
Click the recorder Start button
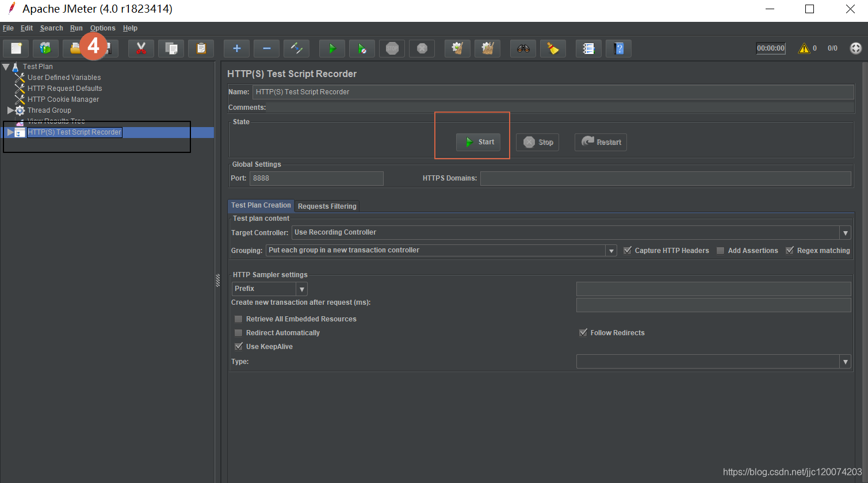tap(479, 142)
